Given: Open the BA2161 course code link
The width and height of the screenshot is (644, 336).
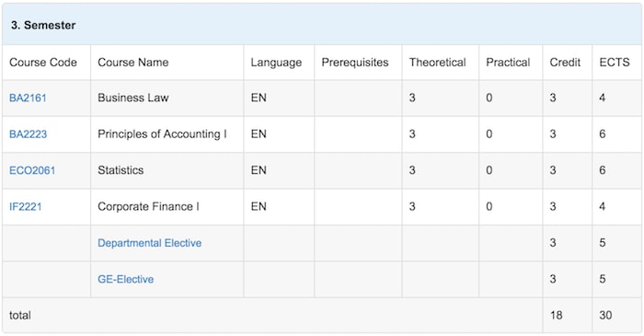Looking at the screenshot, I should click(x=28, y=98).
